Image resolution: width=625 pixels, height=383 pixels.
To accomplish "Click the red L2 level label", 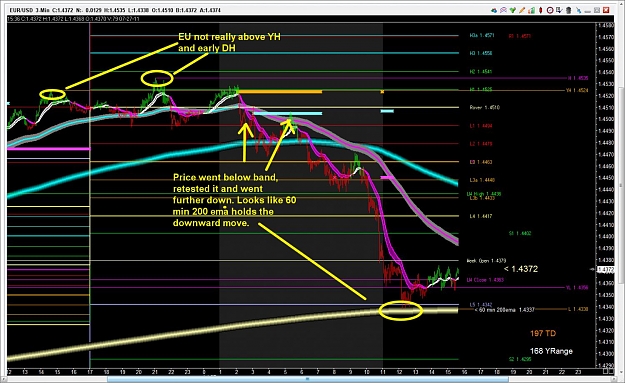I will pyautogui.click(x=481, y=144).
